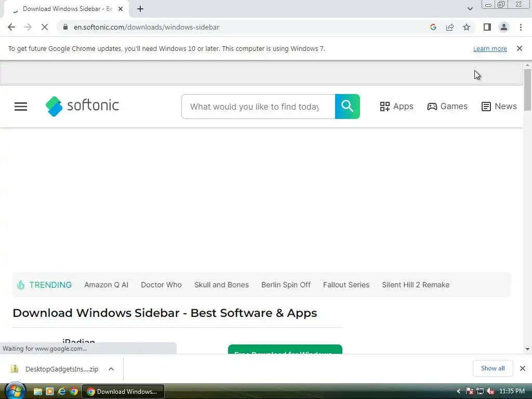The height and width of the screenshot is (399, 532).
Task: Dismiss the Windows 7 update notice
Action: click(x=520, y=48)
